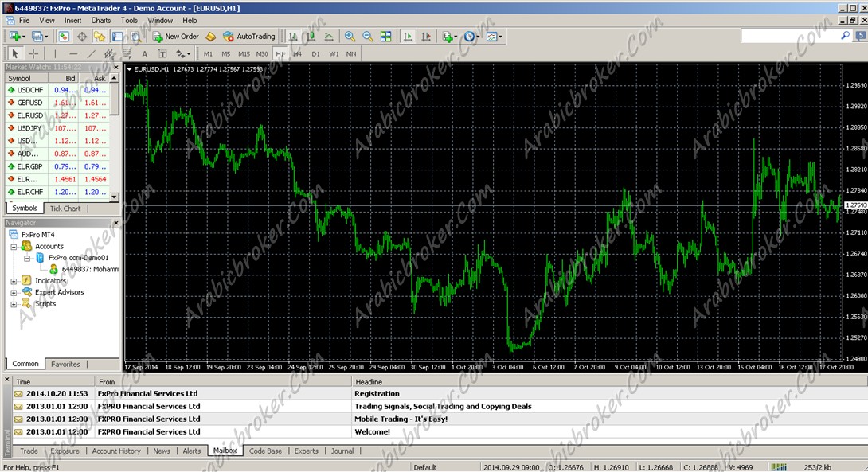
Task: Select the Text Label (T) tool
Action: coord(162,53)
